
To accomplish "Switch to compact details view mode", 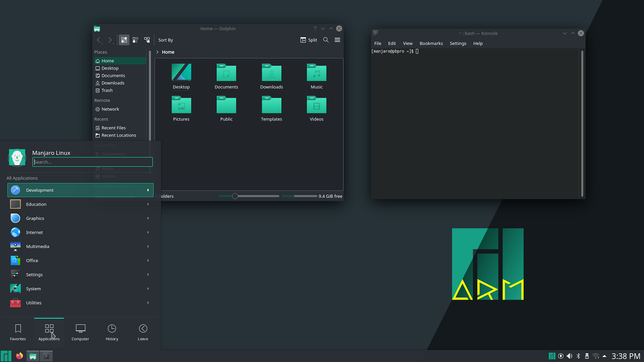I will click(x=135, y=40).
